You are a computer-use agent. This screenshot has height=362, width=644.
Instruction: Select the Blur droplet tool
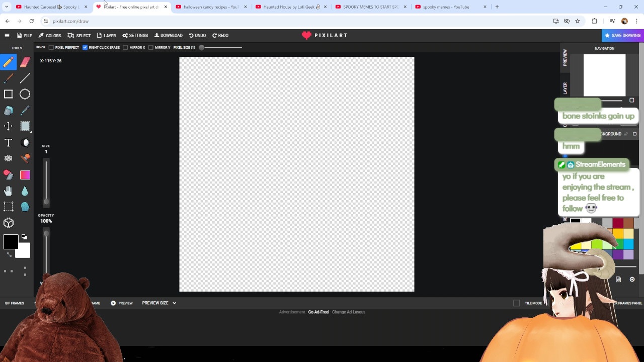coord(25,191)
